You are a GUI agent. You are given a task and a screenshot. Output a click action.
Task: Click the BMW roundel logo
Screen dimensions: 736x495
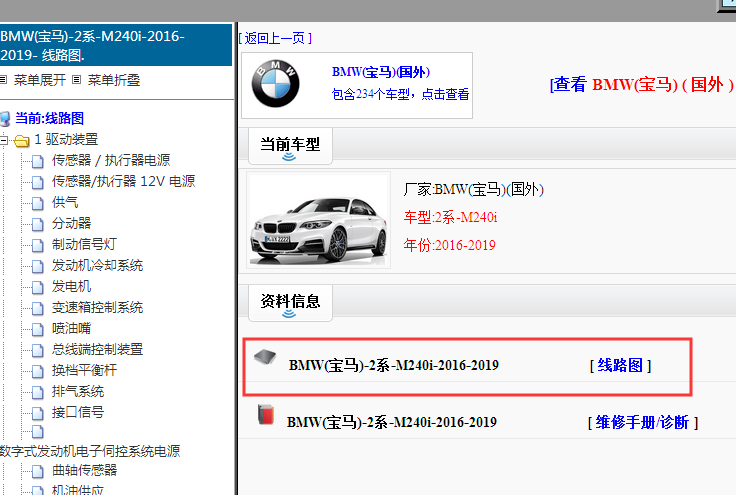click(x=276, y=84)
